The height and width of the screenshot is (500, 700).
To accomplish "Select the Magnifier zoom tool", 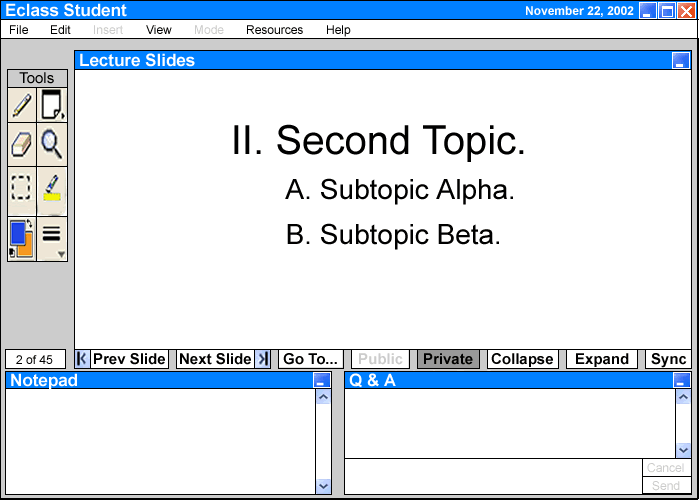I will [x=52, y=145].
